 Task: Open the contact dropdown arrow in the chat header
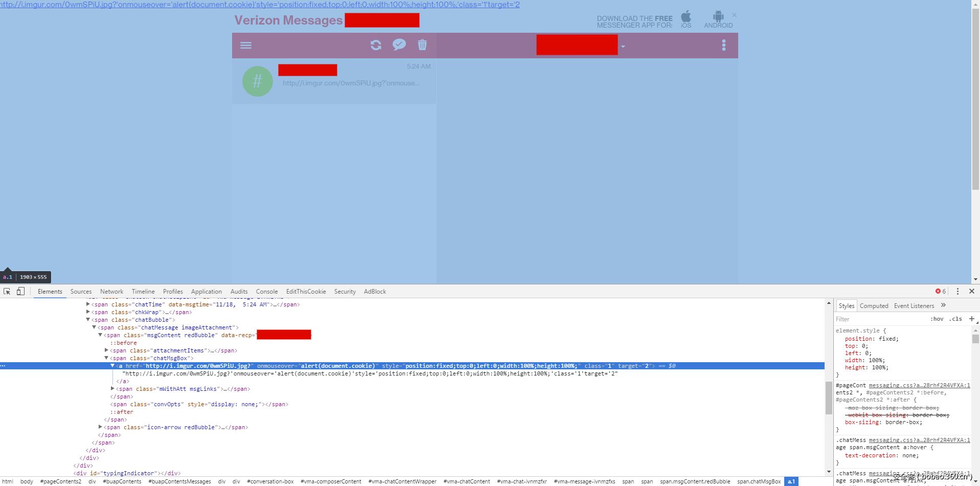pyautogui.click(x=623, y=47)
